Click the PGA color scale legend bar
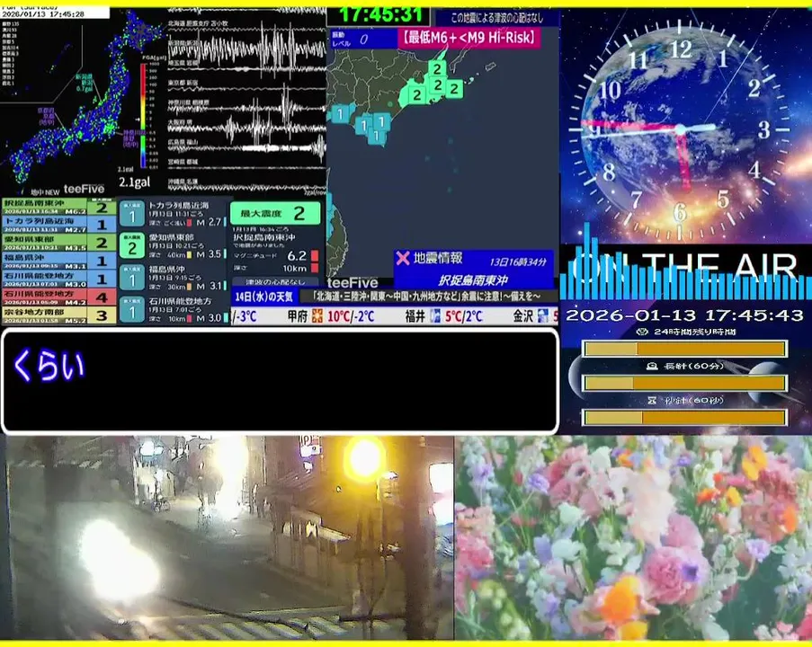The height and width of the screenshot is (647, 812). 143,115
